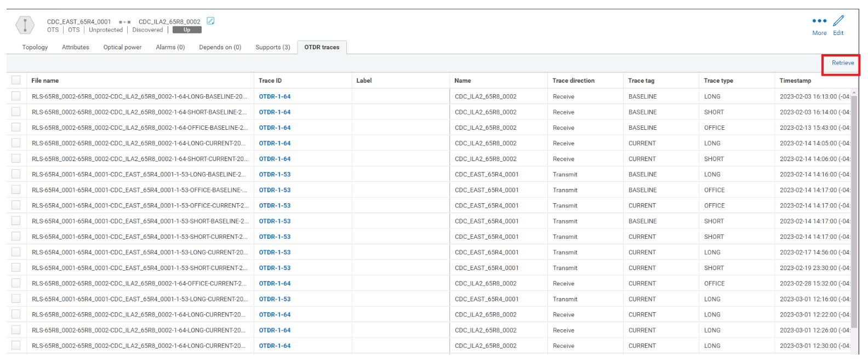Image resolution: width=868 pixels, height=361 pixels.
Task: Click the timestamp 2023-02-13 15:43:00
Action: pos(815,128)
